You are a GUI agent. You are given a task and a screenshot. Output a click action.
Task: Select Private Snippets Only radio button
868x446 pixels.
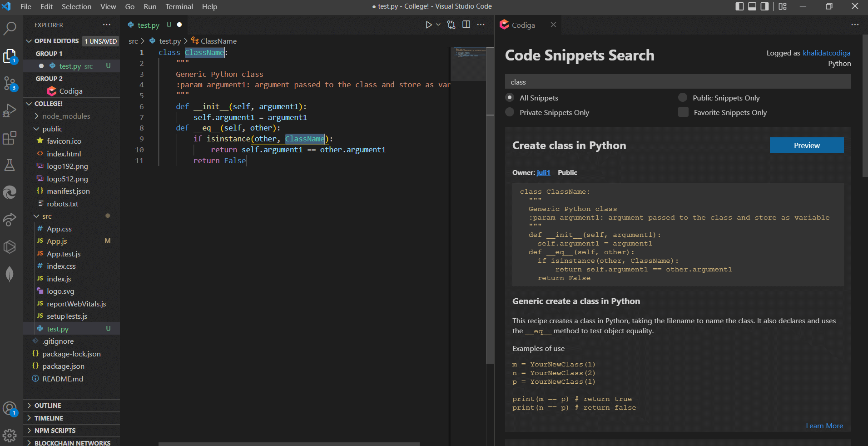click(510, 112)
